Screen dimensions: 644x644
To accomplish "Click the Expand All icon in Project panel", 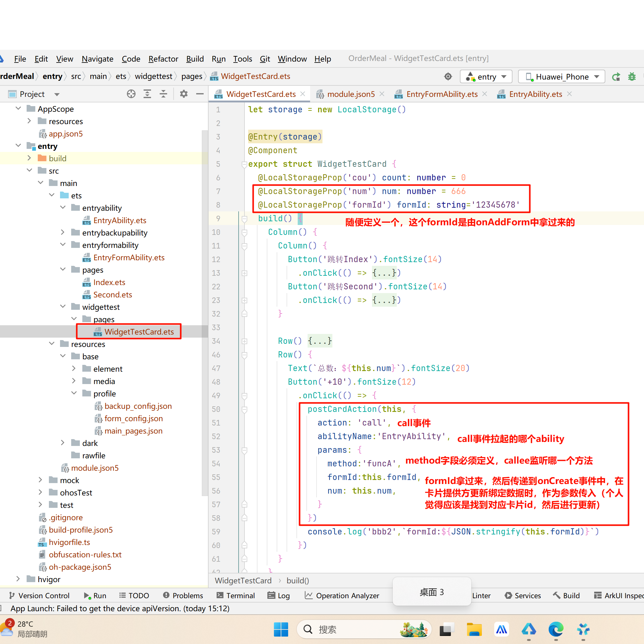I will [147, 94].
